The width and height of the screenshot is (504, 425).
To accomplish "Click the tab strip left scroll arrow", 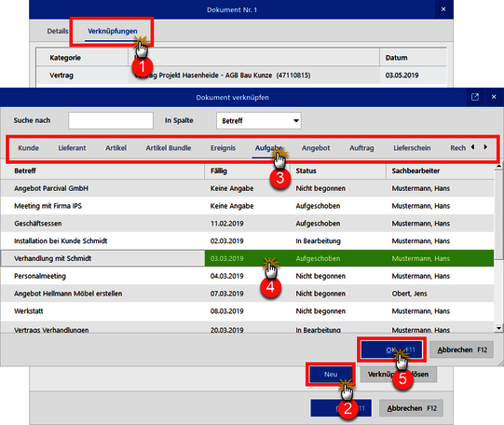I will pos(472,147).
